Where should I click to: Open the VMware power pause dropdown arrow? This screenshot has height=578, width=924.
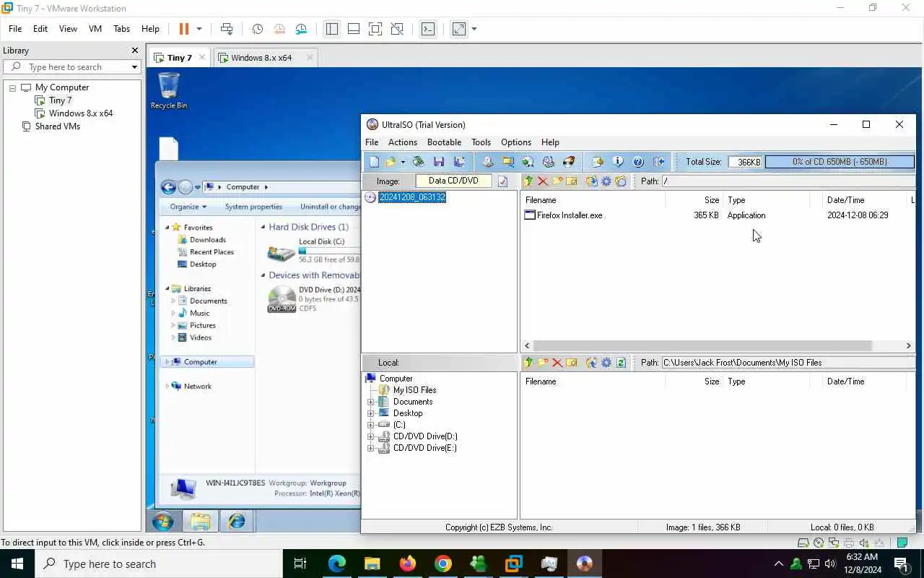[199, 29]
